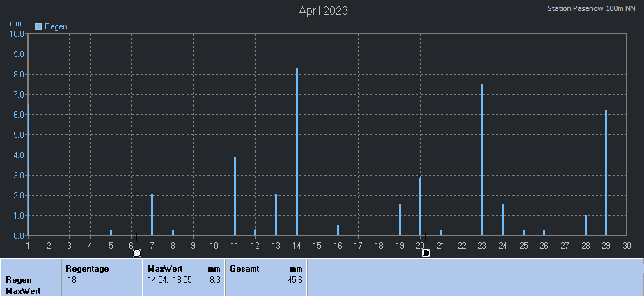
Task: Click the '14.04. 18:55' max timestamp
Action: coord(171,280)
